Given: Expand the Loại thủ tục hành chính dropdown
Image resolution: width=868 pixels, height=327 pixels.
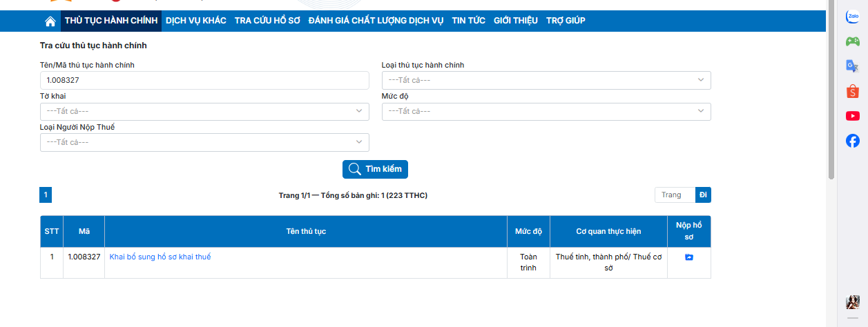Looking at the screenshot, I should (x=546, y=81).
